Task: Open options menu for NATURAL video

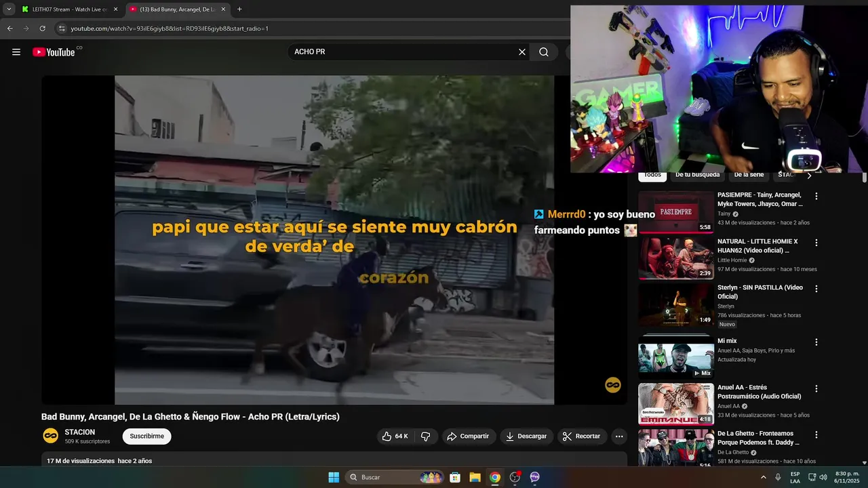Action: pos(816,243)
